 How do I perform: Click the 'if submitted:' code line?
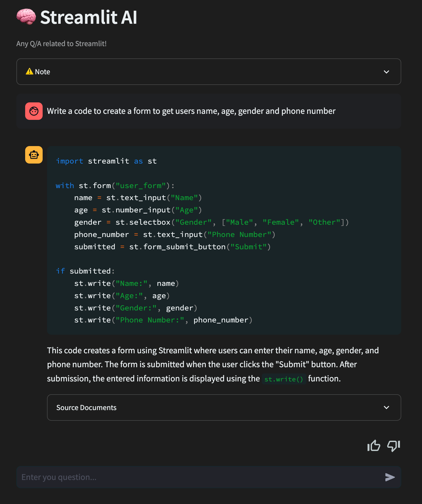pyautogui.click(x=85, y=271)
